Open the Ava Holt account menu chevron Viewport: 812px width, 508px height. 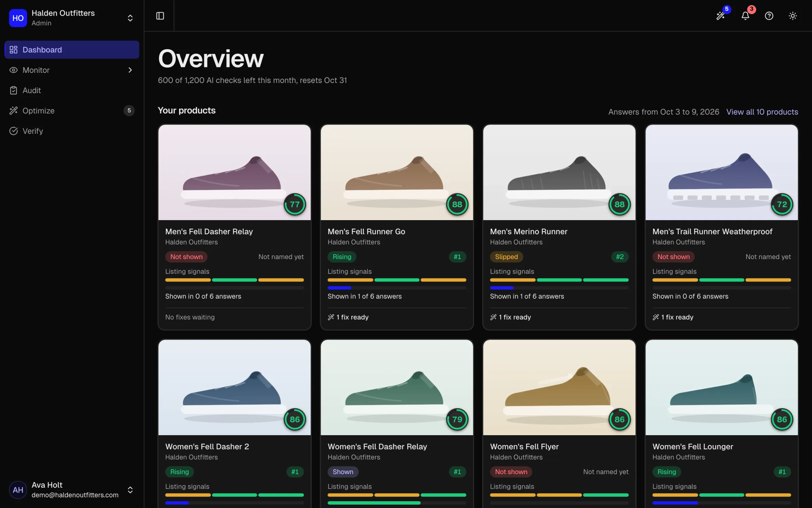(x=130, y=490)
